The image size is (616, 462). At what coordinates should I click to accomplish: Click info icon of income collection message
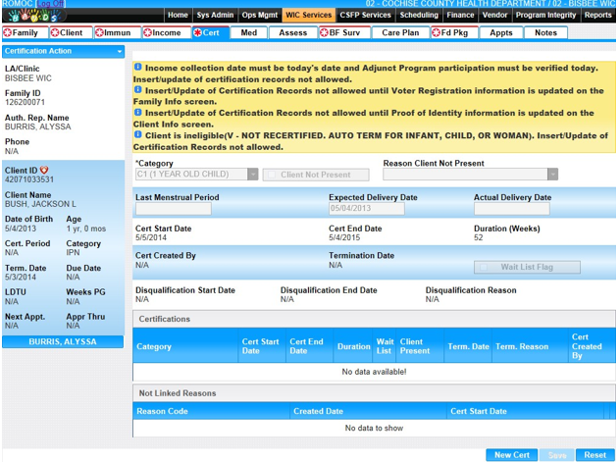pyautogui.click(x=138, y=67)
